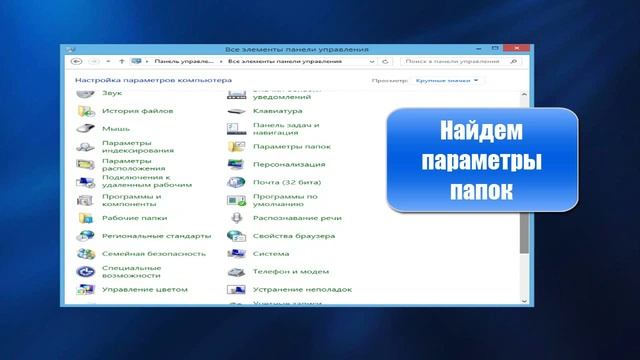This screenshot has height=360, width=640.
Task: Open the Система icon
Action: coord(236,253)
